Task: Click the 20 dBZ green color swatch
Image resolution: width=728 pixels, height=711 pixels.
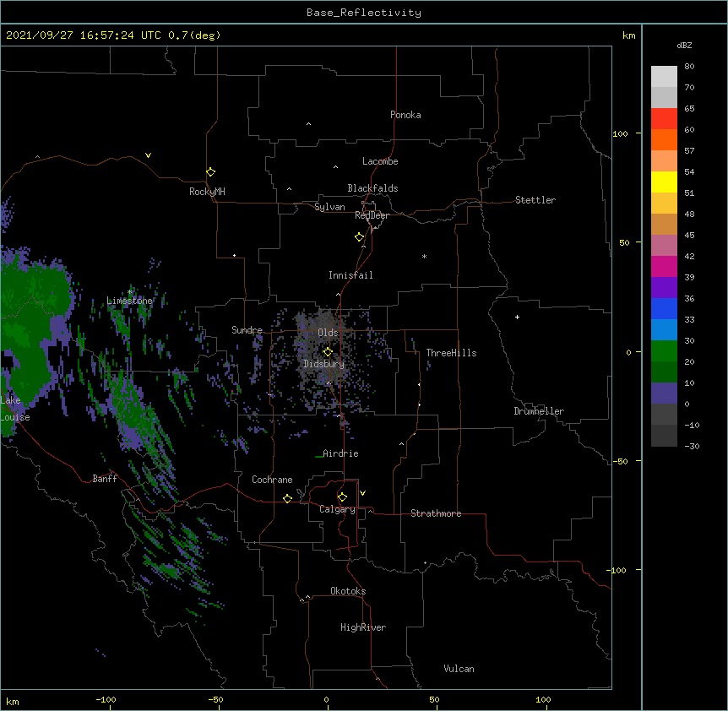Action: [664, 351]
